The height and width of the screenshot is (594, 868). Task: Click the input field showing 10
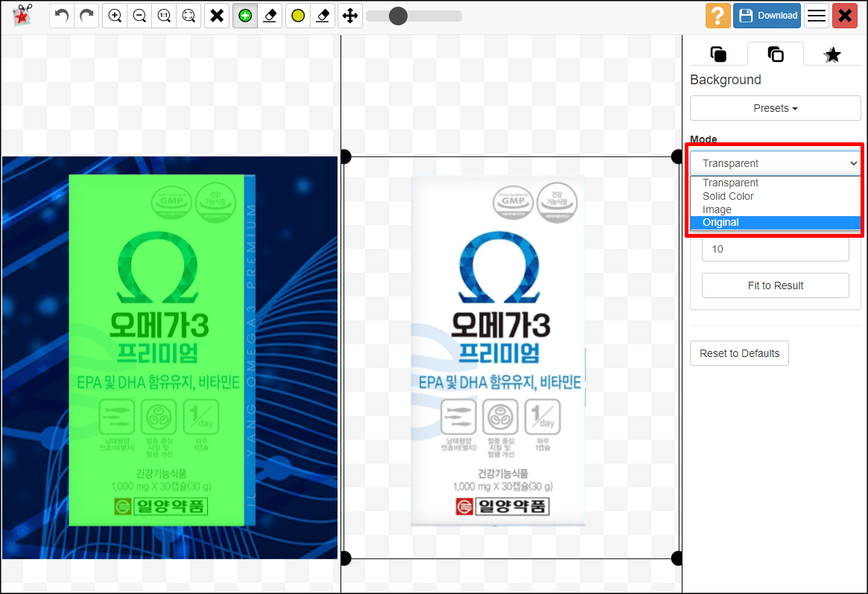(775, 249)
